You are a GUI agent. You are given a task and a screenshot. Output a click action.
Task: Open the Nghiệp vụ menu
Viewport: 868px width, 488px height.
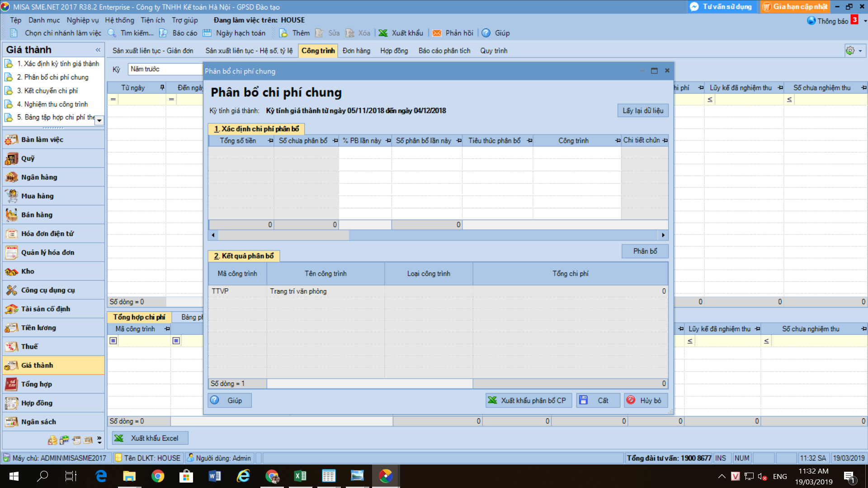82,20
